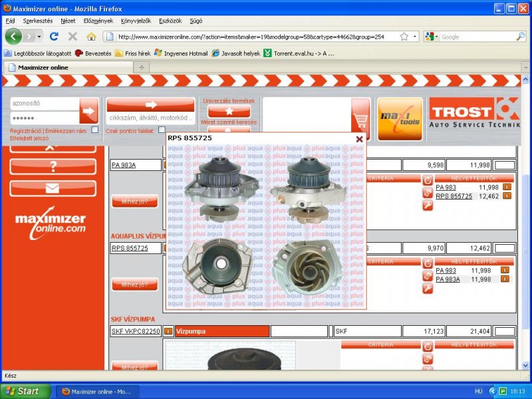This screenshot has height=399, width=532.
Task: Click the Firefox back navigation button
Action: 13,37
